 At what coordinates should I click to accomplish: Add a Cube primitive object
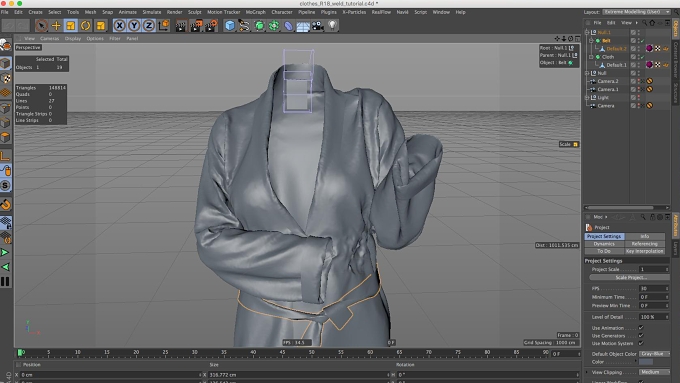point(230,26)
